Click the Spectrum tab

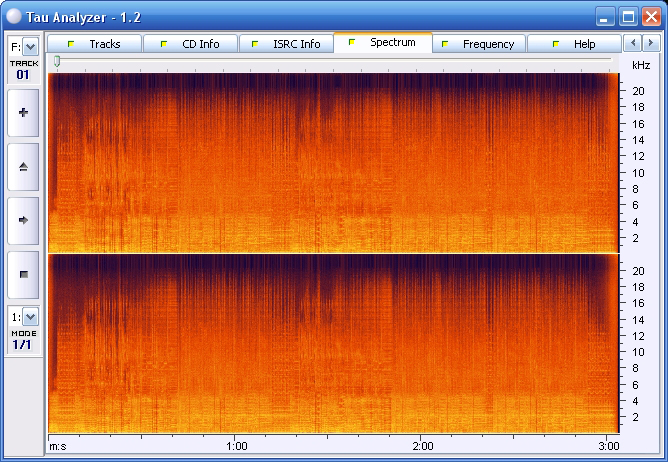pyautogui.click(x=382, y=43)
